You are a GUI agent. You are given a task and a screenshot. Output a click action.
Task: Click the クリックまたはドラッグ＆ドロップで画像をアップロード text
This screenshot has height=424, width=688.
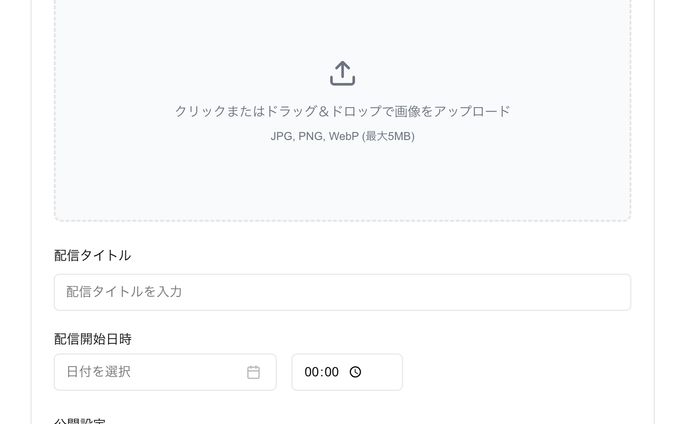(x=342, y=111)
